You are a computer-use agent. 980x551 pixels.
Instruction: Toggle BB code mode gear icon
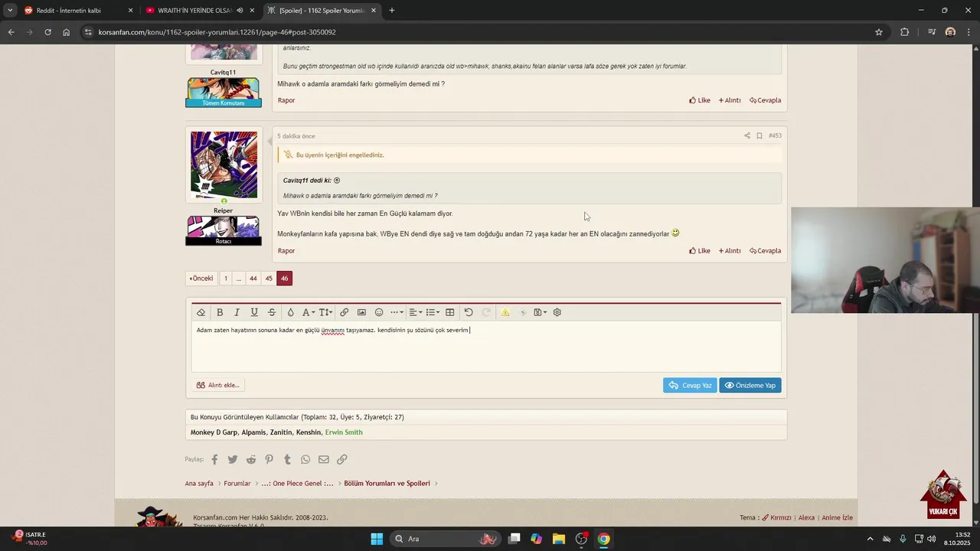(x=557, y=312)
